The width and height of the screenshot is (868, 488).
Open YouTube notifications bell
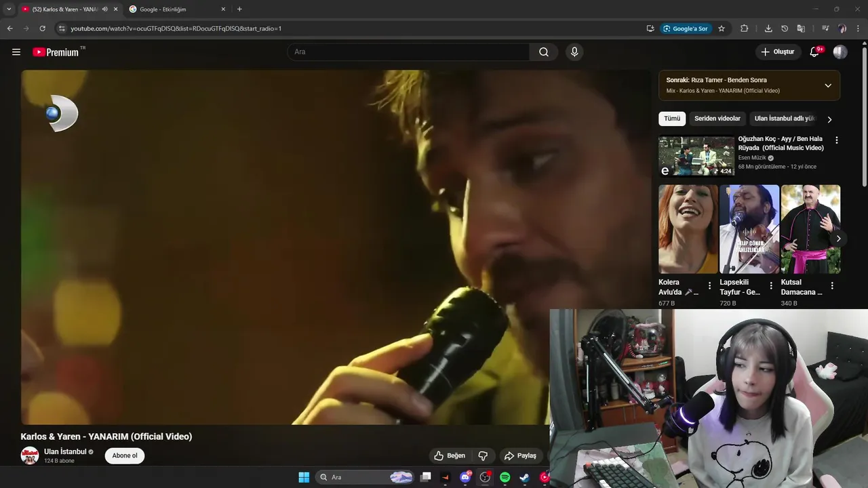[x=815, y=52]
